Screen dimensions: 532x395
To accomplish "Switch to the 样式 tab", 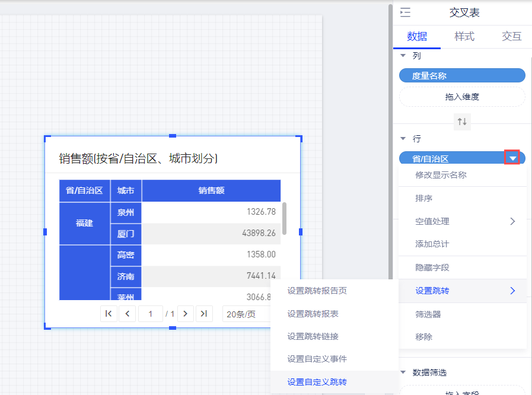I will (464, 36).
